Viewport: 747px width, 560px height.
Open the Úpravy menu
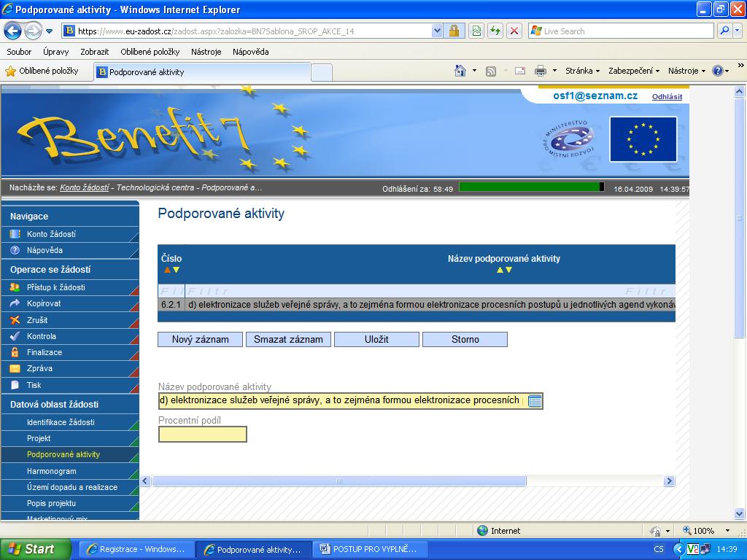(55, 52)
